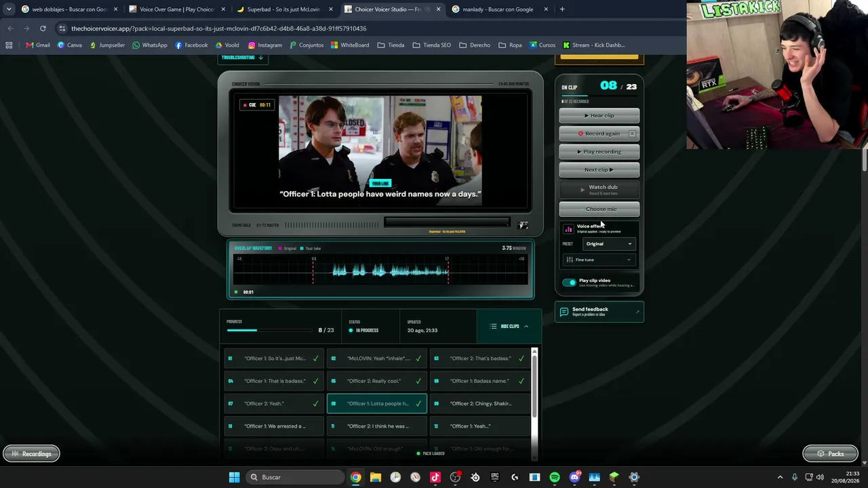Click the clip progress bar at 8 / 23
The image size is (868, 488).
(x=269, y=330)
